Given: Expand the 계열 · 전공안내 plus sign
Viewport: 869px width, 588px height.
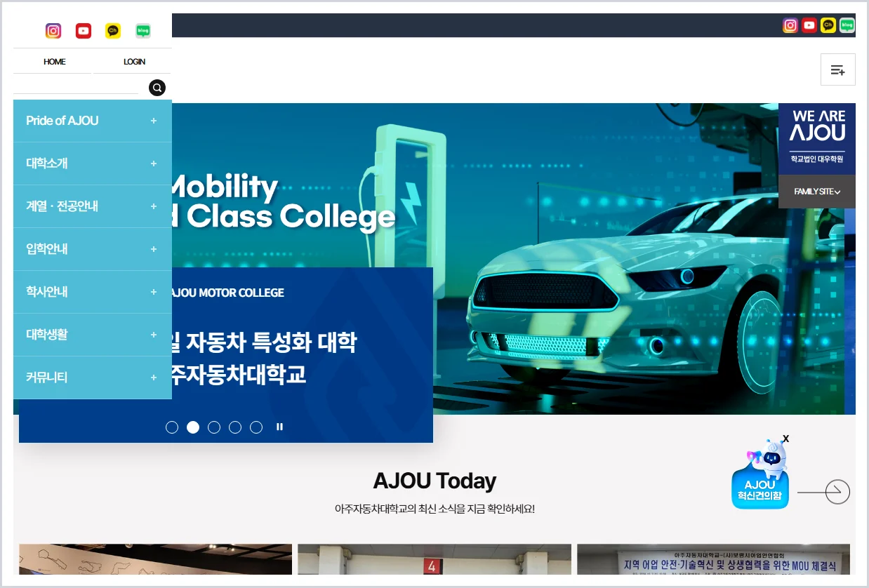Looking at the screenshot, I should click(154, 206).
